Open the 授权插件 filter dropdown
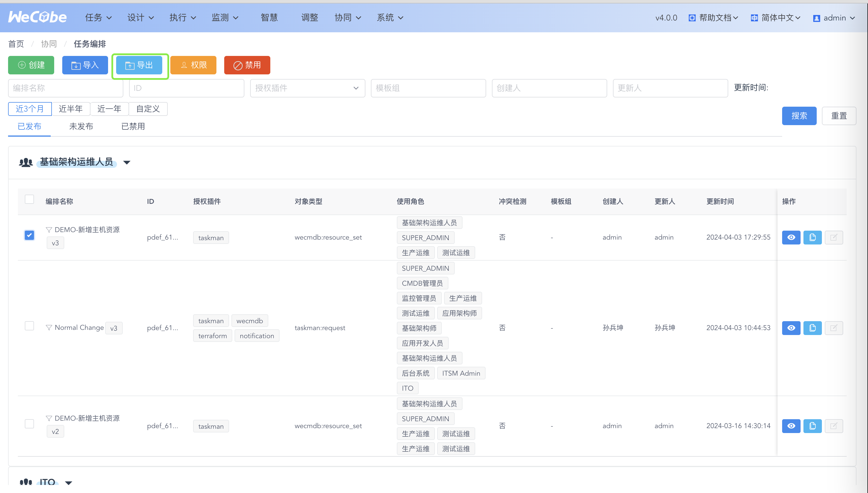The height and width of the screenshot is (493, 868). 307,88
